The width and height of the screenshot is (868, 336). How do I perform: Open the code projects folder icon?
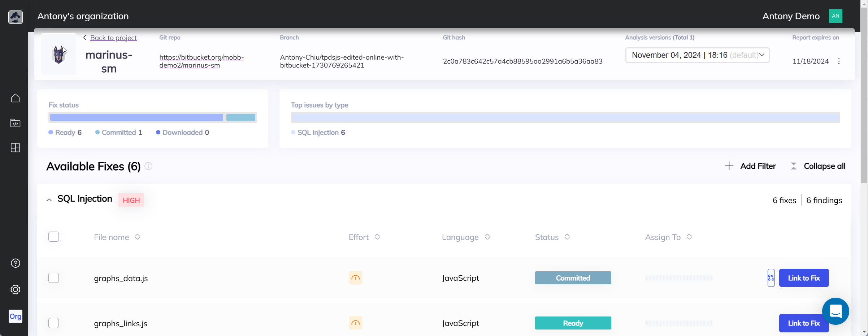point(16,123)
